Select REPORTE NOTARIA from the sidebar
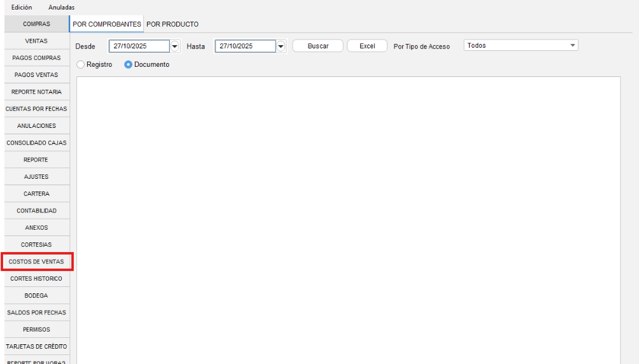Viewport: 639px width, 364px height. (x=36, y=92)
